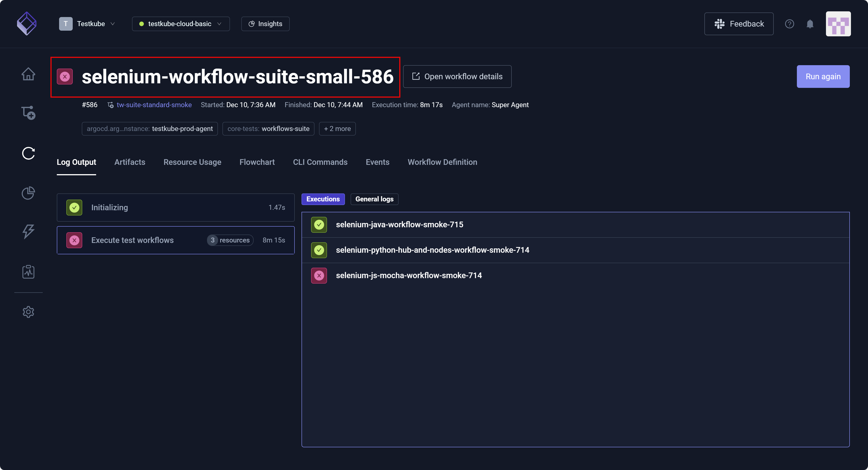Open the tw-suite-standard-smoke link
This screenshot has width=868, height=470.
coord(154,105)
